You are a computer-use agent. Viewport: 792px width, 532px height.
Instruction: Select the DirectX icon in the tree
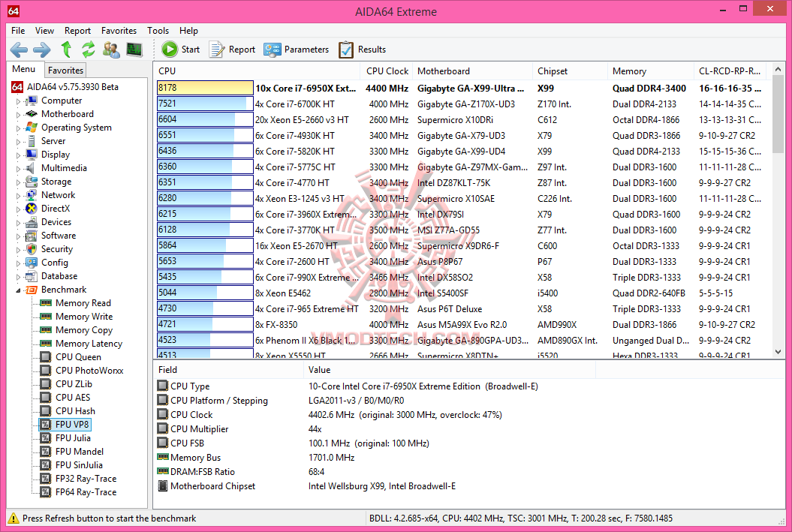coord(32,209)
